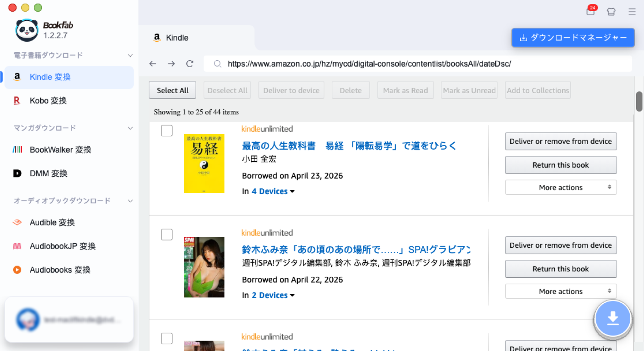The width and height of the screenshot is (644, 351).
Task: Click the author name 小田 全宏
Action: (259, 159)
